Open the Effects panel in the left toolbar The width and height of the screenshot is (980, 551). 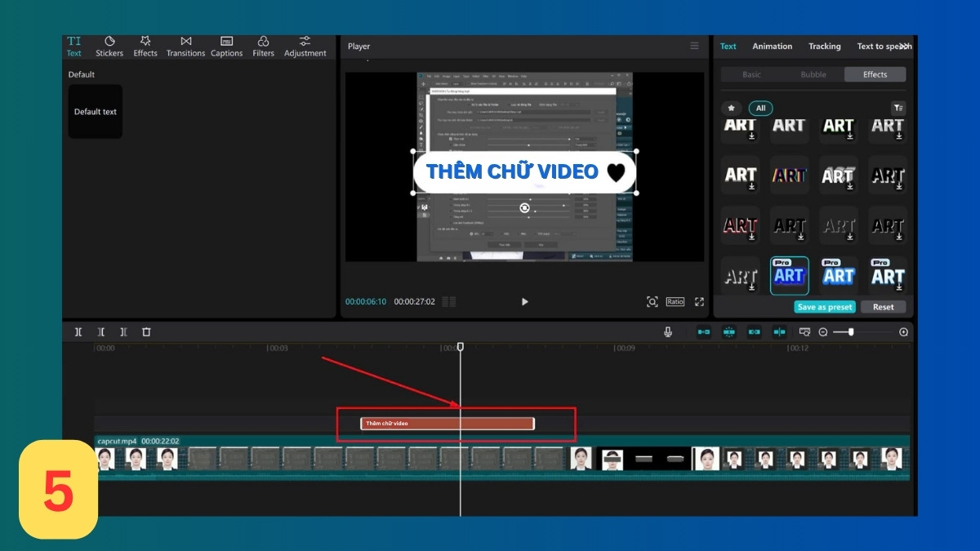pyautogui.click(x=145, y=46)
